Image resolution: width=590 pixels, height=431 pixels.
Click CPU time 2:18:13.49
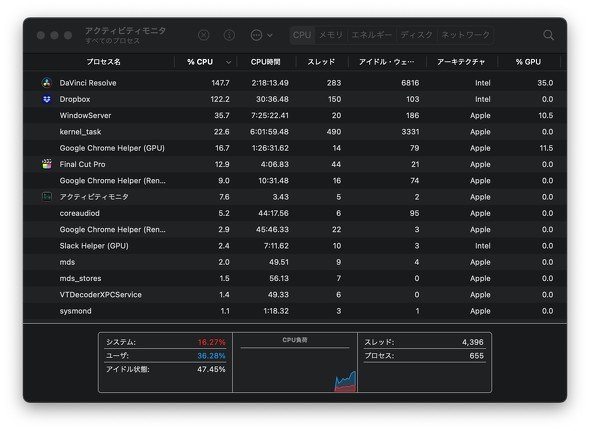[270, 83]
